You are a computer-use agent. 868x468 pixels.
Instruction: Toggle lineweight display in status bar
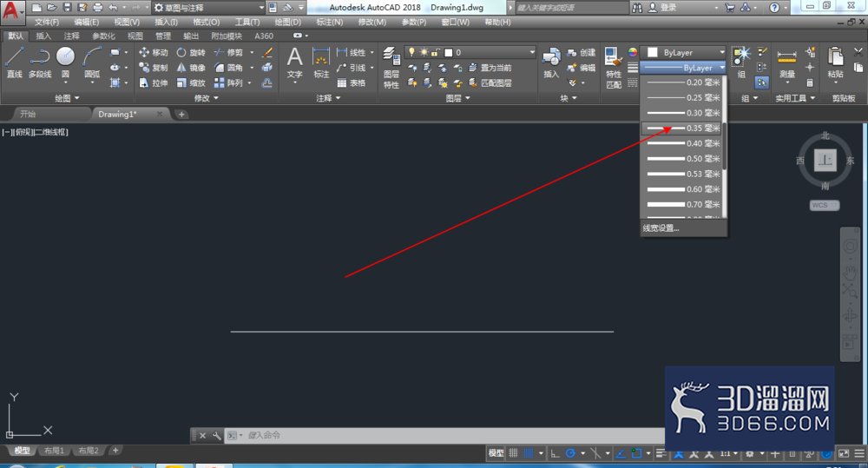click(x=661, y=453)
